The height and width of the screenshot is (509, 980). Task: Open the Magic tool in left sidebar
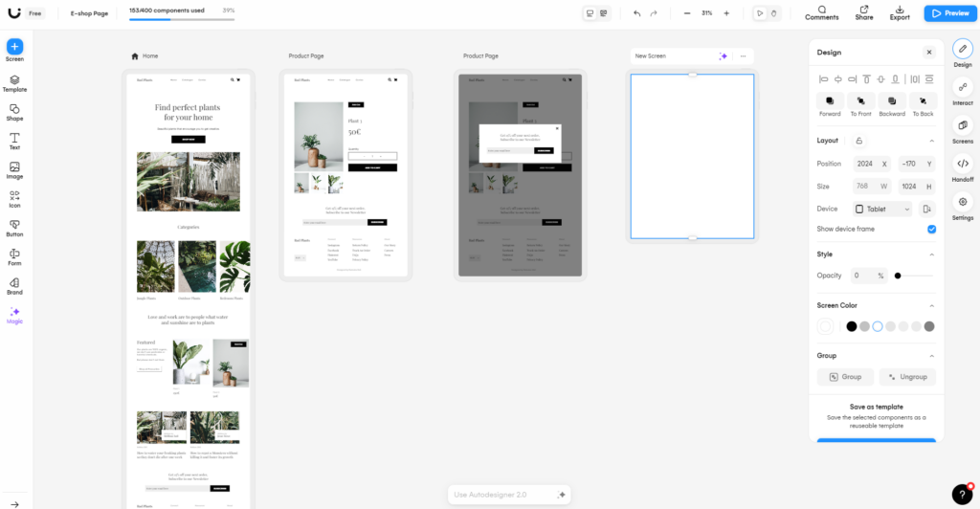tap(14, 314)
